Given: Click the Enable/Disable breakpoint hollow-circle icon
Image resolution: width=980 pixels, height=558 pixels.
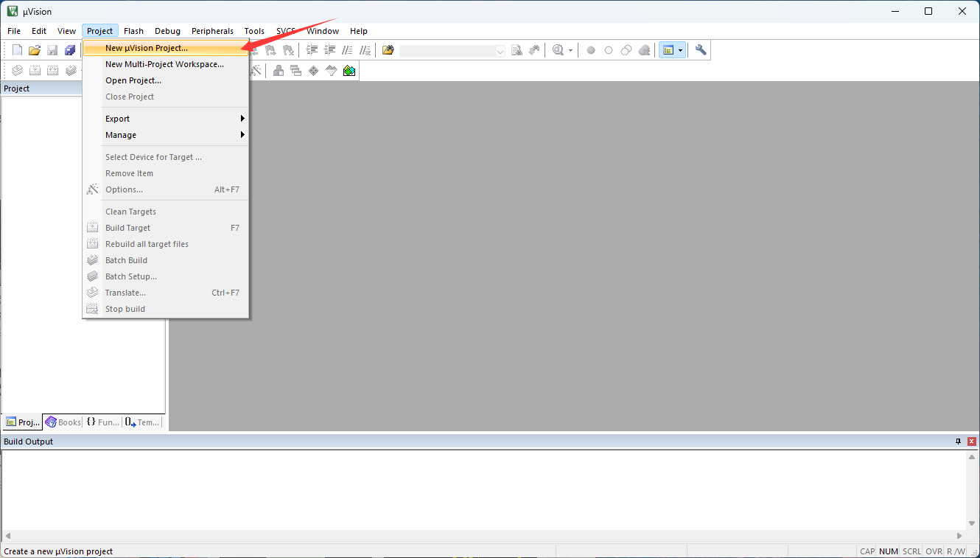Looking at the screenshot, I should pyautogui.click(x=608, y=50).
